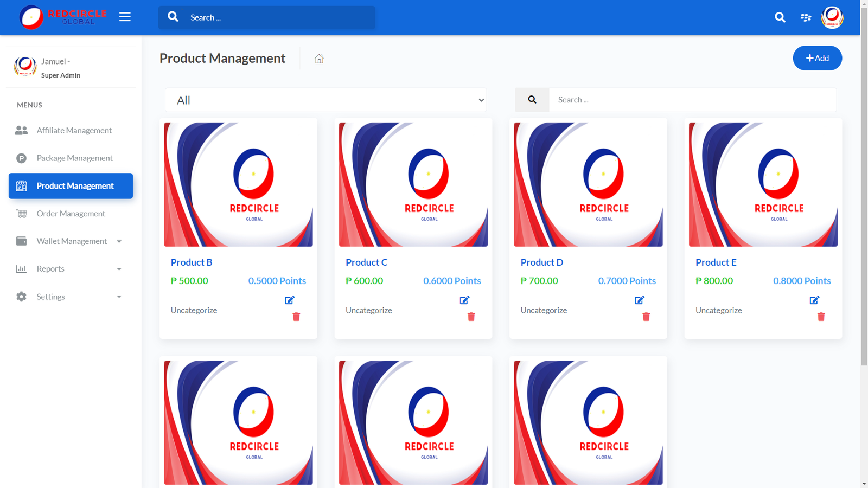The height and width of the screenshot is (488, 868).
Task: Open the search icon at header right
Action: (x=780, y=17)
